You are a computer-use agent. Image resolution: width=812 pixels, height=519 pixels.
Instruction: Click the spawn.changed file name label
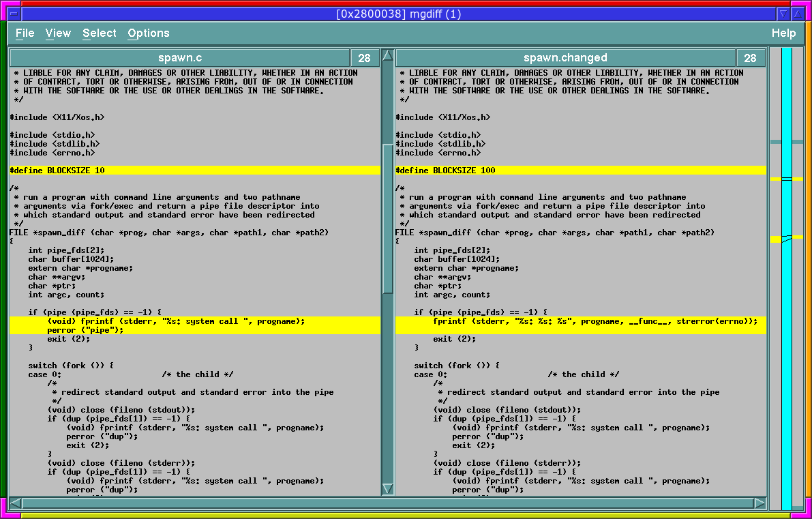565,57
